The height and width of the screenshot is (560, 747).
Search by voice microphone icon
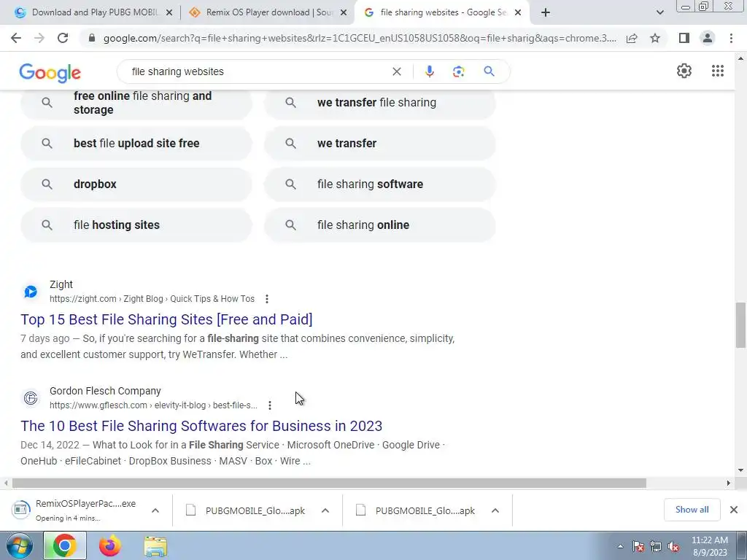click(x=429, y=71)
